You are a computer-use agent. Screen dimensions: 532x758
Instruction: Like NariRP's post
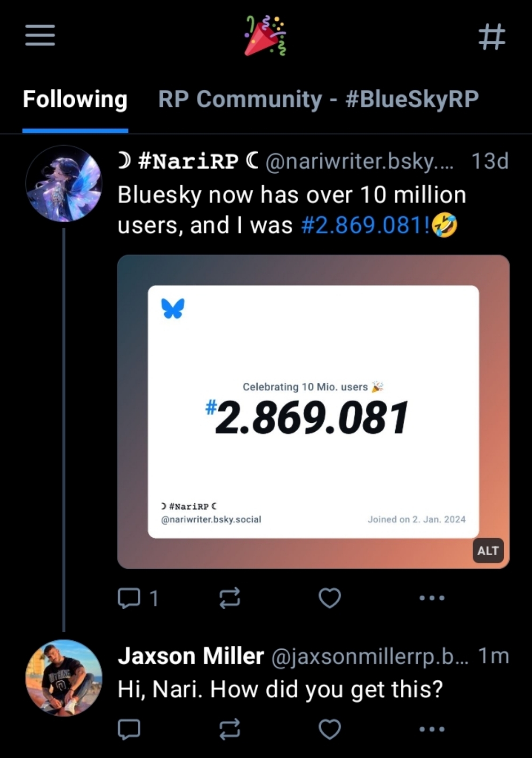(329, 598)
